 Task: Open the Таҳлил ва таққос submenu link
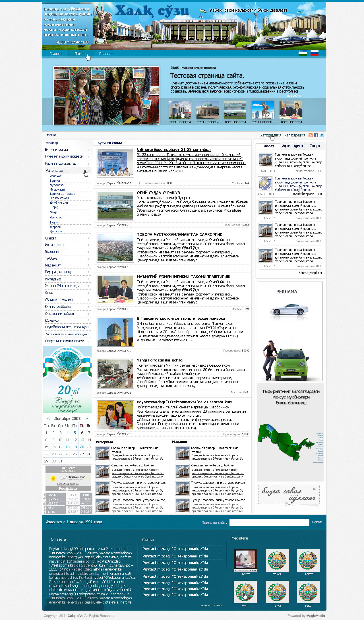click(62, 194)
